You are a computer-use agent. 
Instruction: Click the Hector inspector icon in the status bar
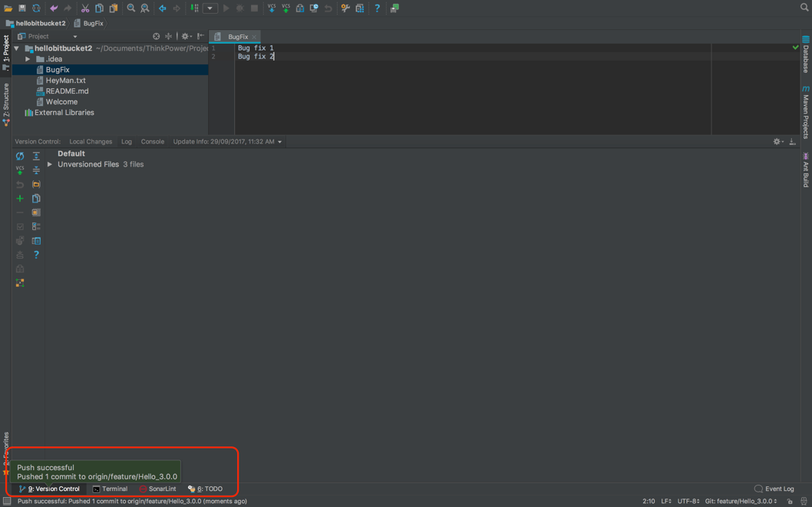tap(804, 502)
